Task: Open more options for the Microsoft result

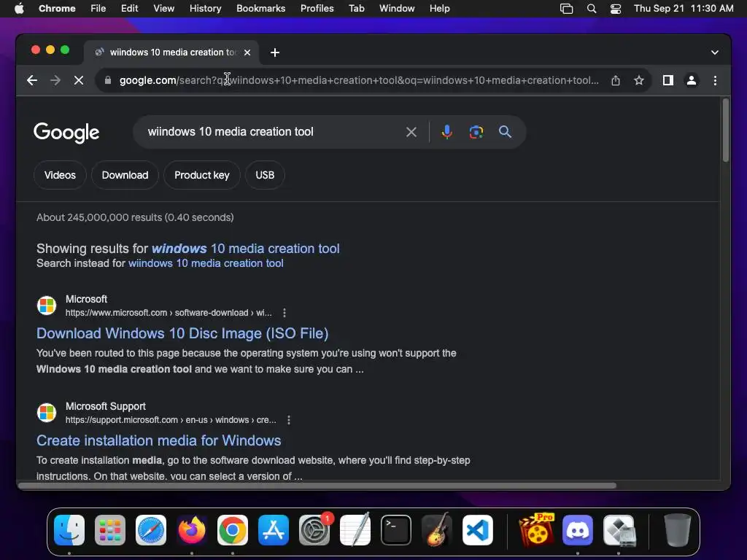Action: [x=285, y=313]
